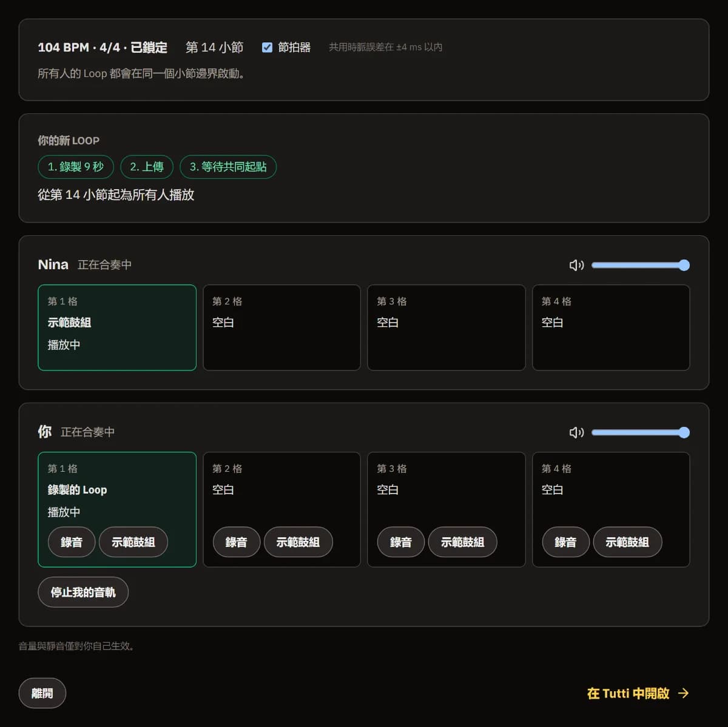The height and width of the screenshot is (727, 728).
Task: Select Nina's empty 第 4 格 slot
Action: (611, 327)
